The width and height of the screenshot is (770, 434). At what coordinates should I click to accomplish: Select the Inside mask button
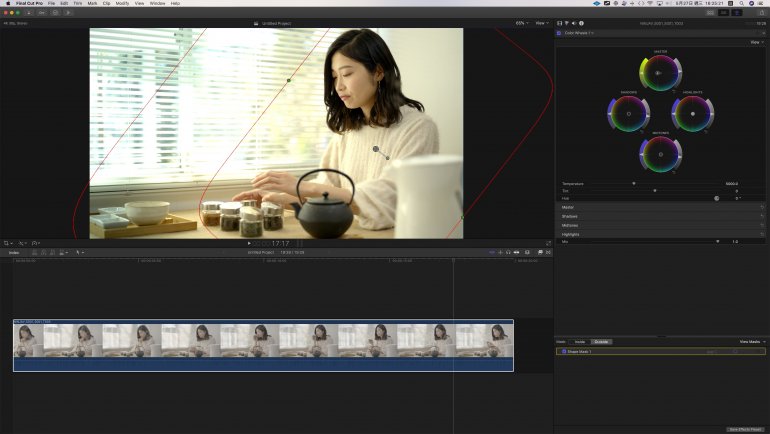(x=580, y=342)
